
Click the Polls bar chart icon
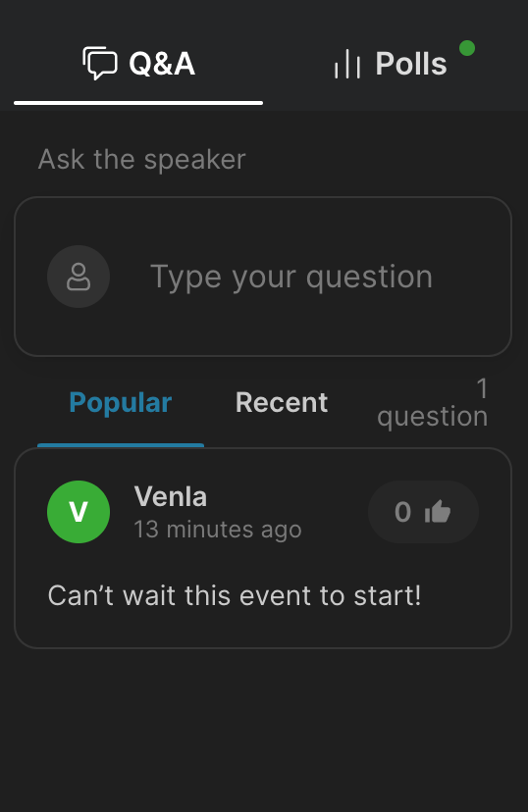click(347, 64)
